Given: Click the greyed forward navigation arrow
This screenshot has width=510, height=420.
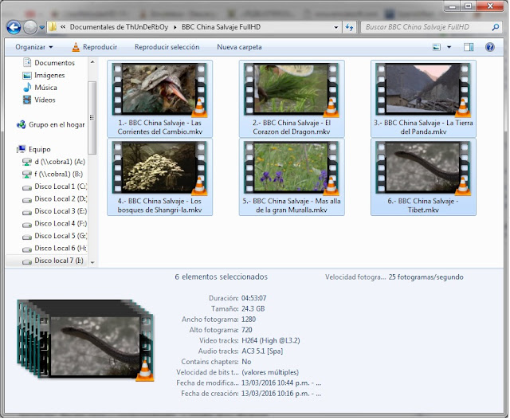Looking at the screenshot, I should [30, 27].
